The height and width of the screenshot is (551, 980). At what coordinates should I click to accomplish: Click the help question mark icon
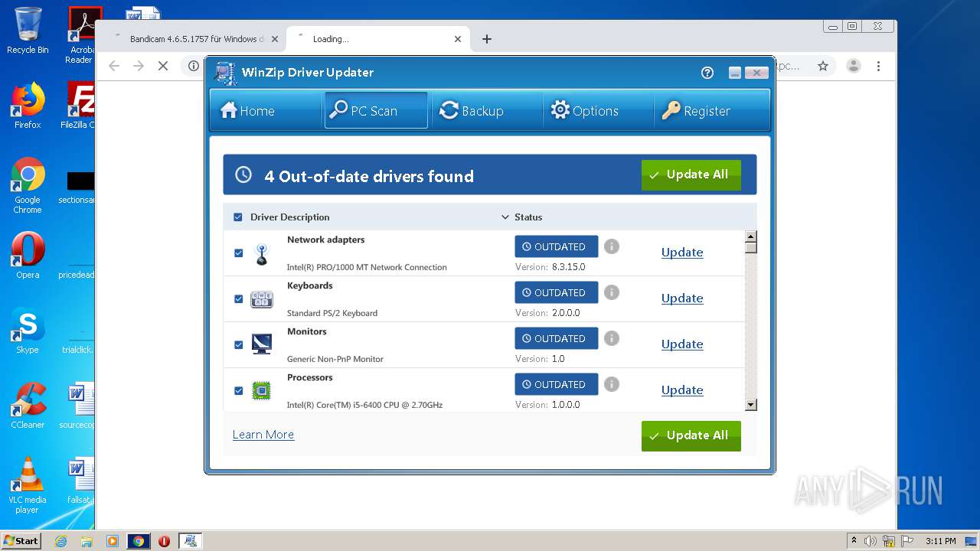[x=707, y=73]
